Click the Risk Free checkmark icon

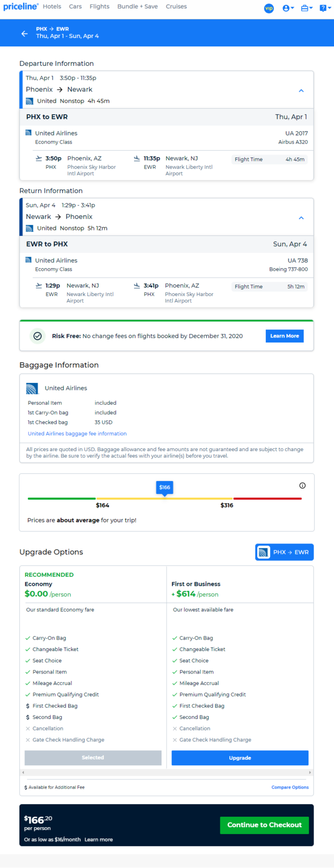[x=37, y=336]
